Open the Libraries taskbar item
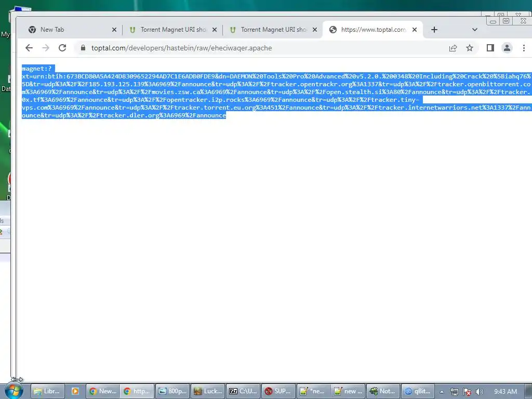532x399 pixels. (x=47, y=391)
